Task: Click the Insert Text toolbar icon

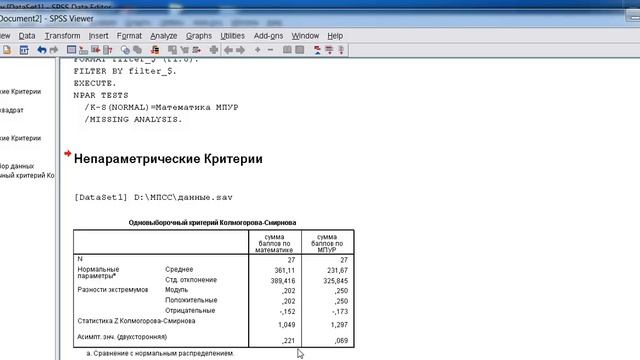Action: [x=341, y=50]
